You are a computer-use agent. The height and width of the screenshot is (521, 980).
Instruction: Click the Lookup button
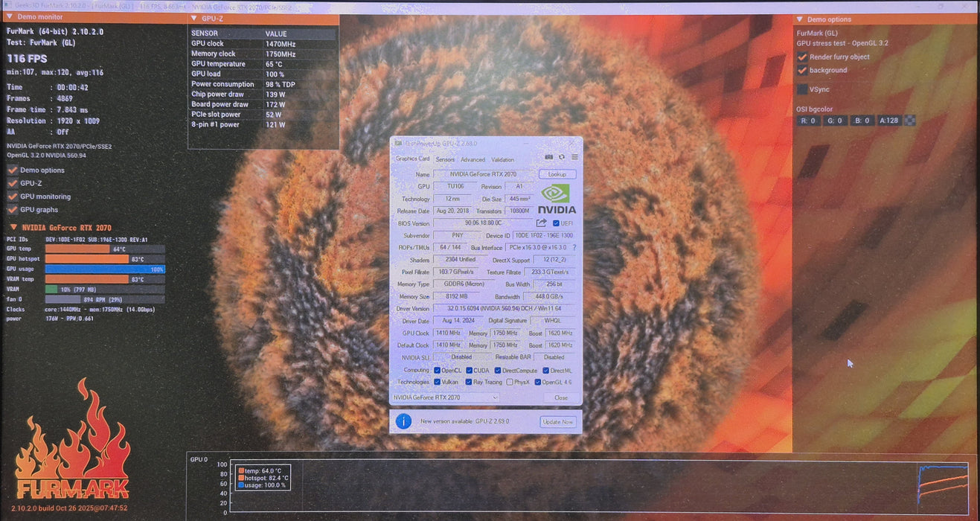(557, 174)
